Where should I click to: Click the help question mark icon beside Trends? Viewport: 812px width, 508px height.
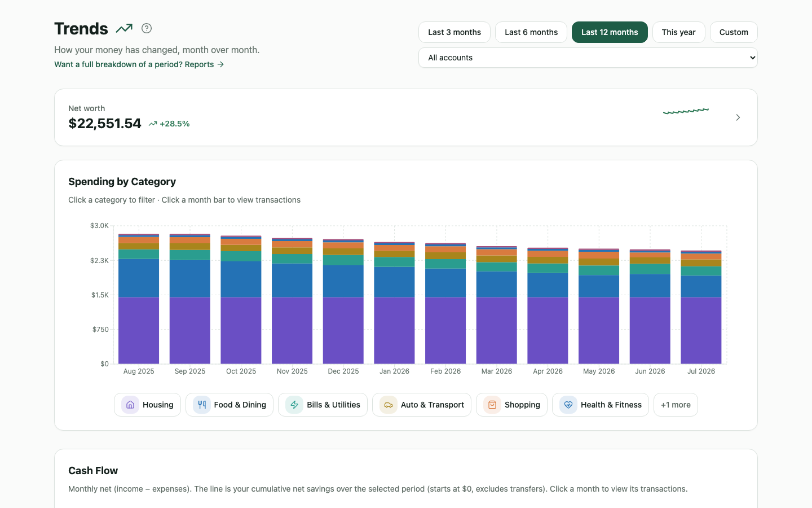pos(147,28)
